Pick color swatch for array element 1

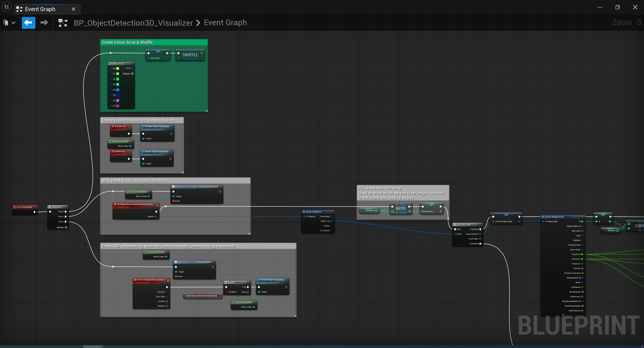coord(118,74)
